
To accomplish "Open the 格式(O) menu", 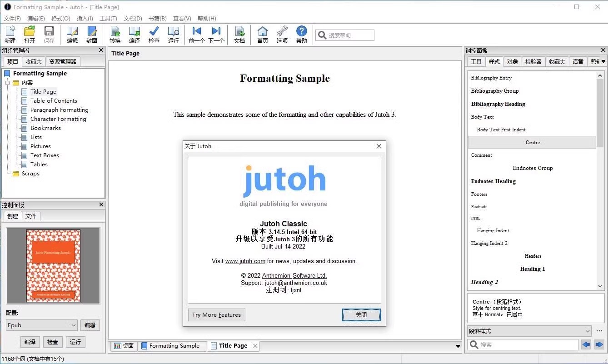I will click(60, 19).
